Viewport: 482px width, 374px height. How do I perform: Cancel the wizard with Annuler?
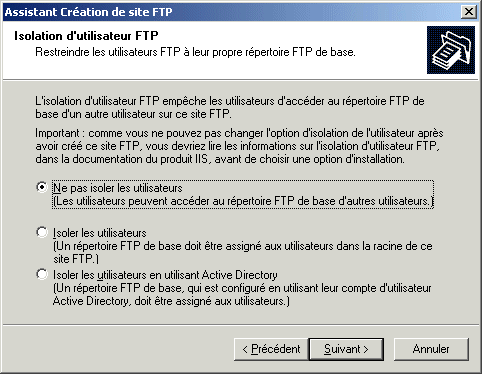(431, 349)
